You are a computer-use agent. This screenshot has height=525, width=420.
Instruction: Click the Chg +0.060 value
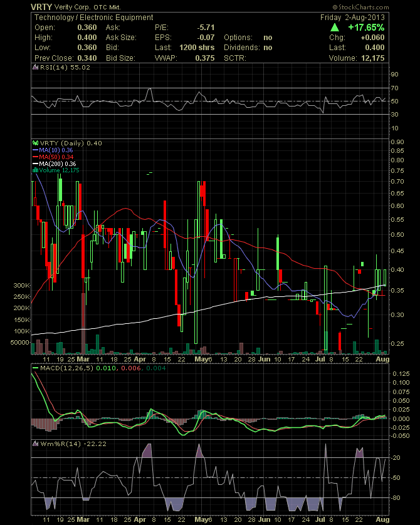coord(372,38)
